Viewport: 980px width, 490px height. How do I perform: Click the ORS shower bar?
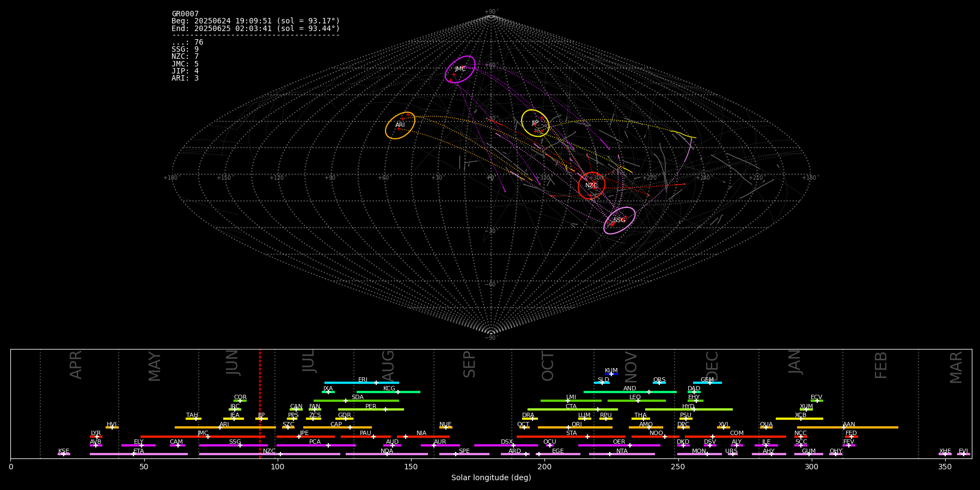pos(659,383)
